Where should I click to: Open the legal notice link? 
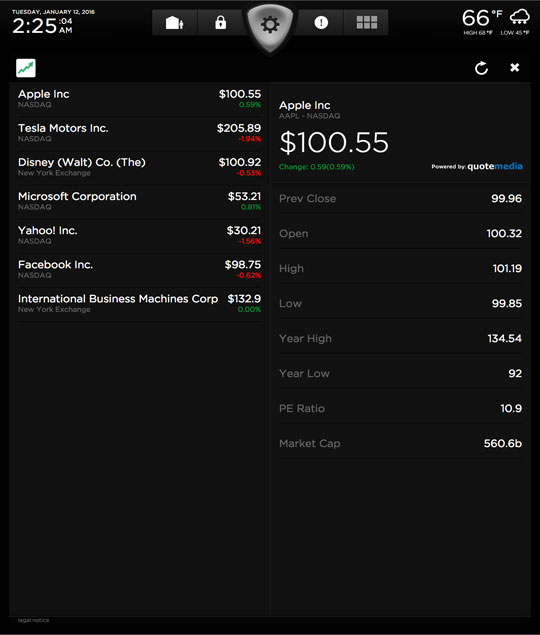coord(33,620)
